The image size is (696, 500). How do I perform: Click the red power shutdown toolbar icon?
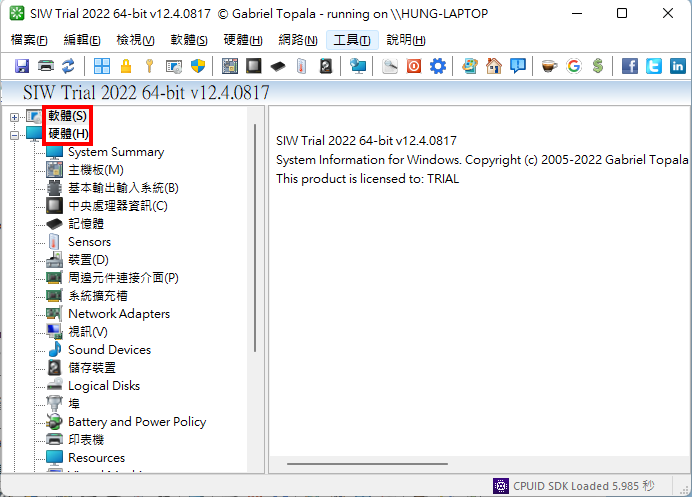point(414,67)
